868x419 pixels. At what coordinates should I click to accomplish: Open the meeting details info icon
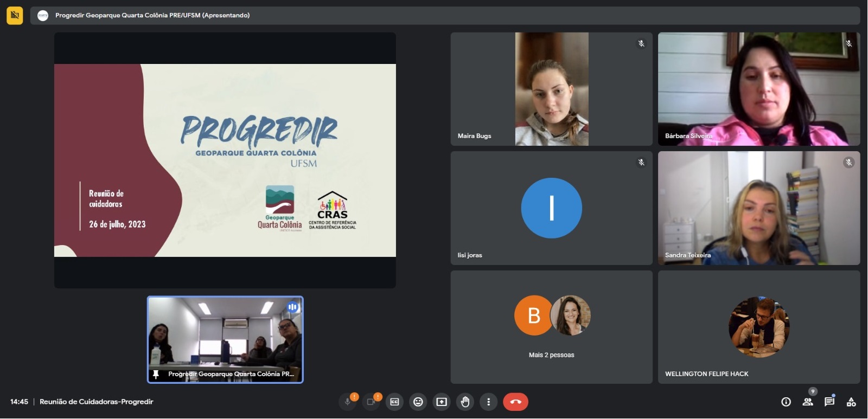pyautogui.click(x=786, y=402)
